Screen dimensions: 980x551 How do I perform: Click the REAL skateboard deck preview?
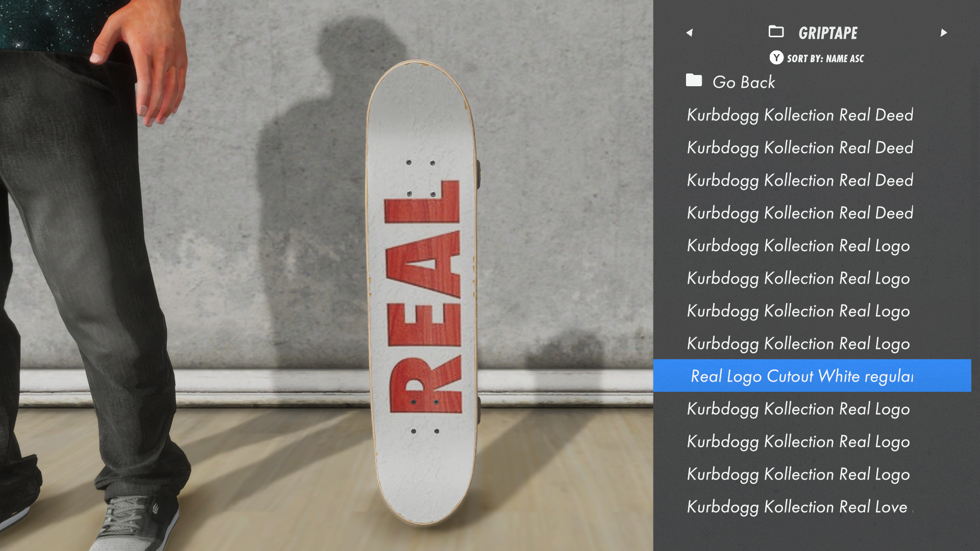click(422, 293)
